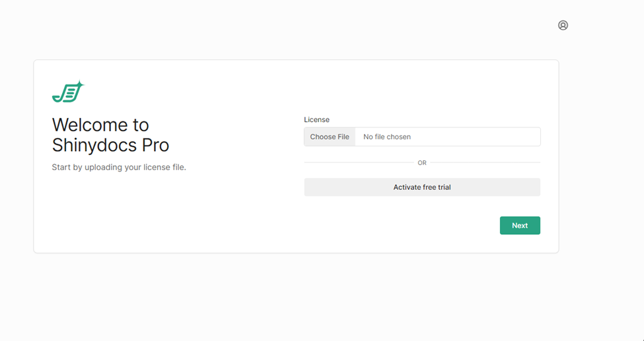The width and height of the screenshot is (644, 341).
Task: Click the sparkle star on the Shinydocs logo
Action: pyautogui.click(x=80, y=84)
